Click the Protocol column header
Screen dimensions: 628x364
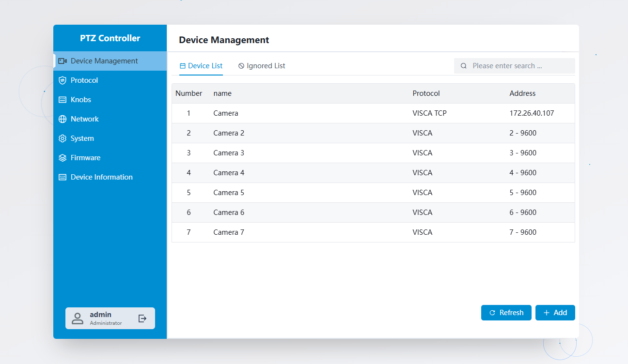click(426, 93)
